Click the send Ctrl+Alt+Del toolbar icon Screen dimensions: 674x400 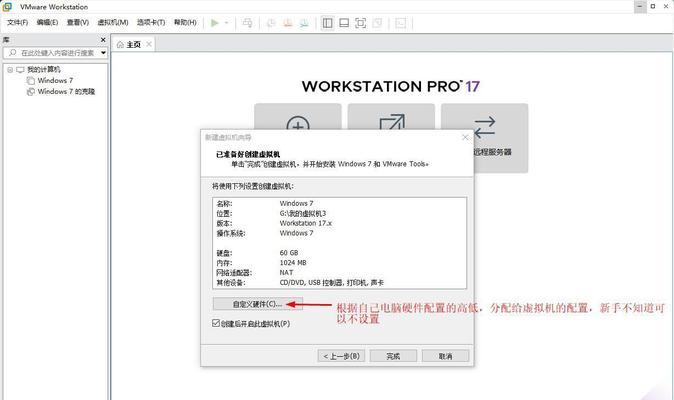[247, 23]
